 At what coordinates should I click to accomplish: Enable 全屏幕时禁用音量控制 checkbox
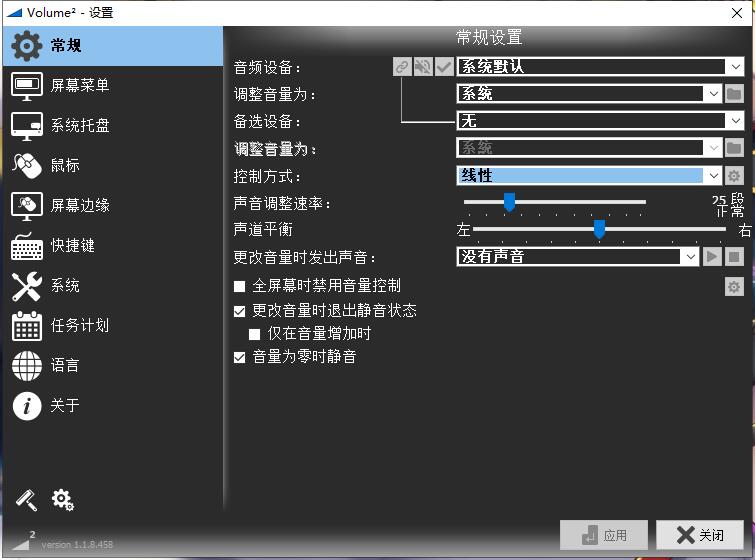(x=239, y=286)
